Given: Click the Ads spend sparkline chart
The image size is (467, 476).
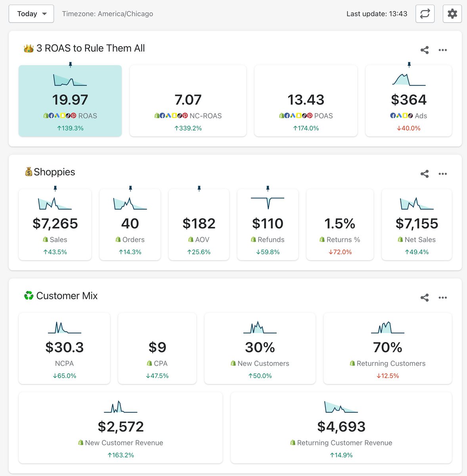Looking at the screenshot, I should tap(409, 79).
